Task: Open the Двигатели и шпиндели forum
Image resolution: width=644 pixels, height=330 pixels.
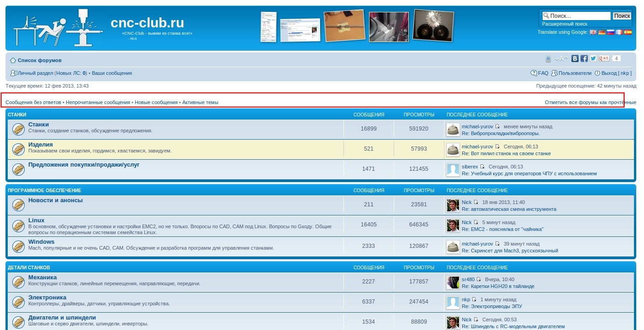Action: pos(62,318)
